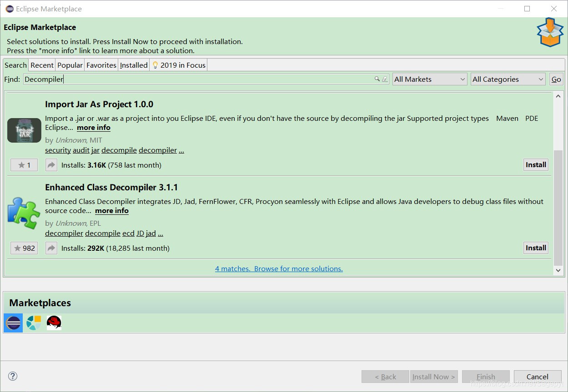Image resolution: width=568 pixels, height=392 pixels.
Task: Open more info for Import Jar As Project
Action: tap(94, 128)
